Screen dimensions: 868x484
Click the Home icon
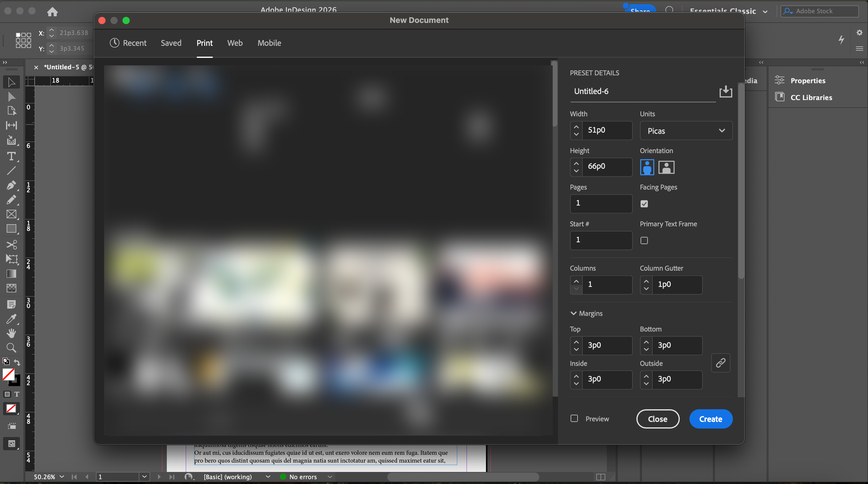tap(52, 12)
